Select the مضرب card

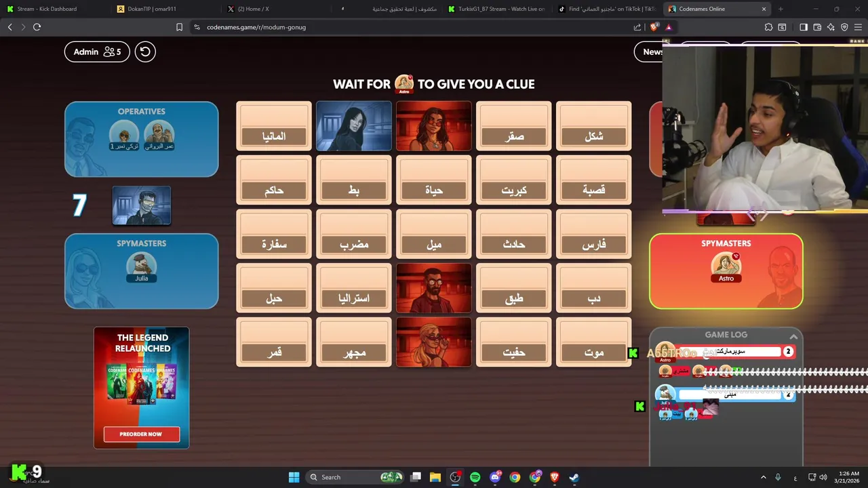coord(354,235)
